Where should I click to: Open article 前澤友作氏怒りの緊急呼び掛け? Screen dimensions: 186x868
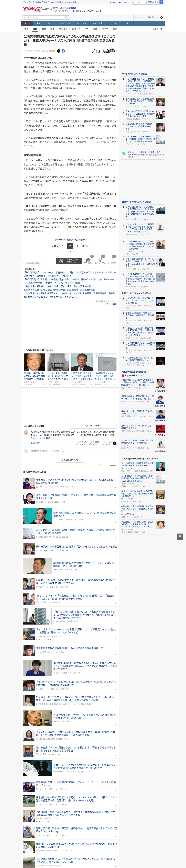pos(71,648)
